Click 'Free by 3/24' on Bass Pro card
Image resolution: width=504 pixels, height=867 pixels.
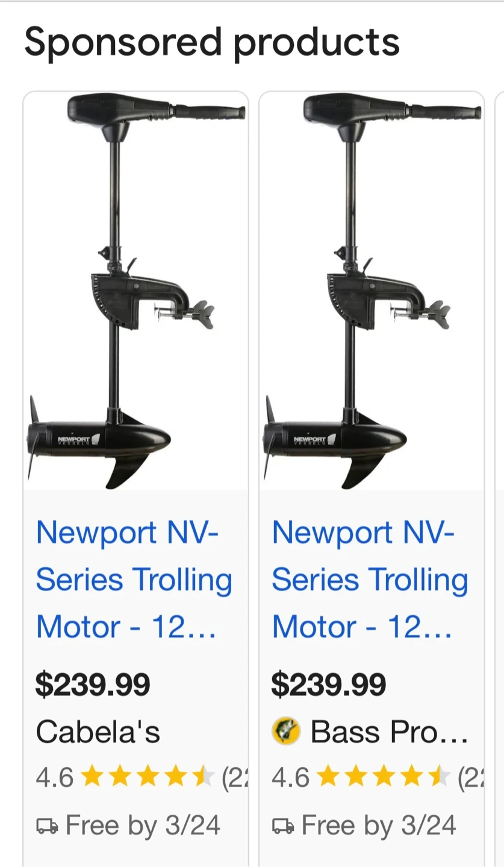[379, 825]
